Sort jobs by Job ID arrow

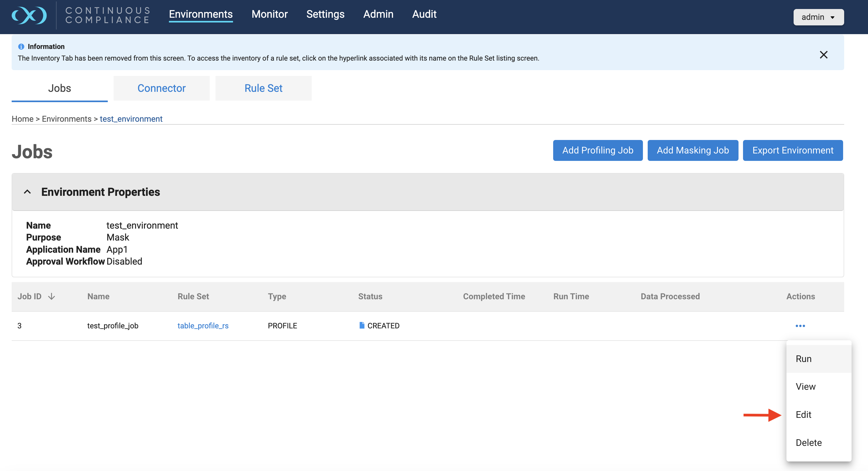(x=52, y=296)
